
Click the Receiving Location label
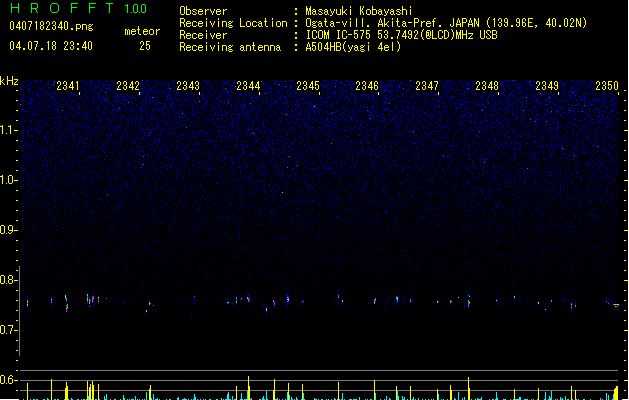pyautogui.click(x=233, y=23)
